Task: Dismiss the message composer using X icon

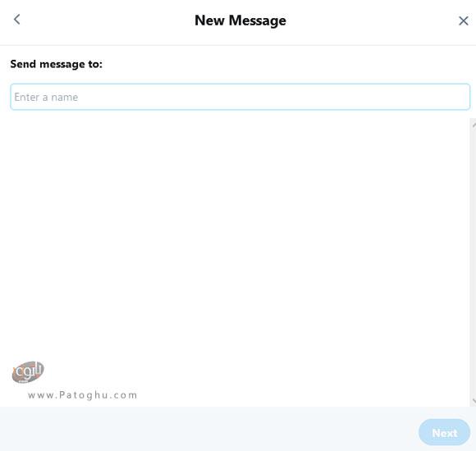Action: (463, 21)
